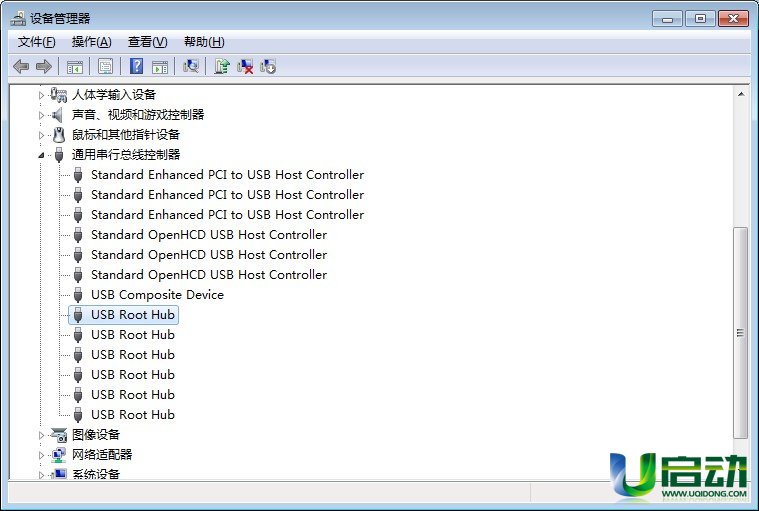Select USB Composite Device entry
Screen dimensions: 759x511
click(157, 295)
